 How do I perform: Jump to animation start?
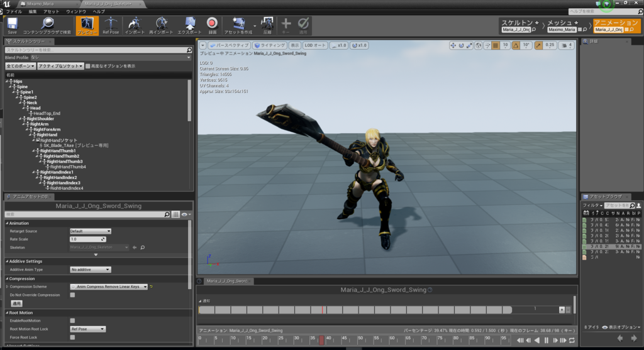520,340
